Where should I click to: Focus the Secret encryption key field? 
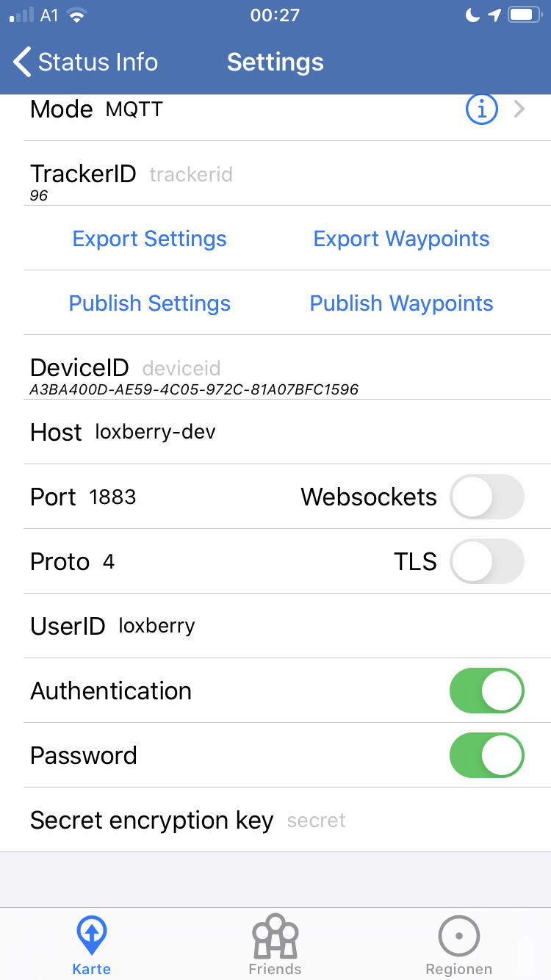pyautogui.click(x=316, y=821)
